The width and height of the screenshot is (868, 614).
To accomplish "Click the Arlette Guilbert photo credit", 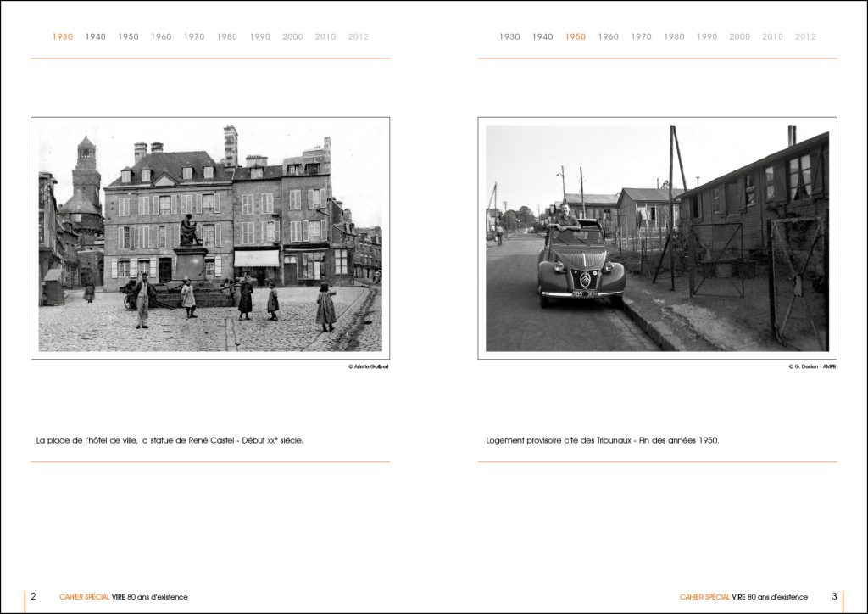I will pos(368,366).
